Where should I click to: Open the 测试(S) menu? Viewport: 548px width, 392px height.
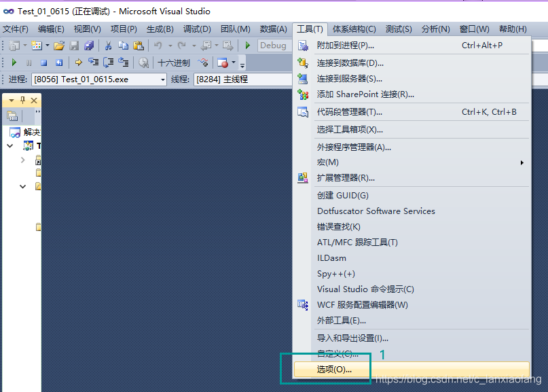click(x=399, y=29)
